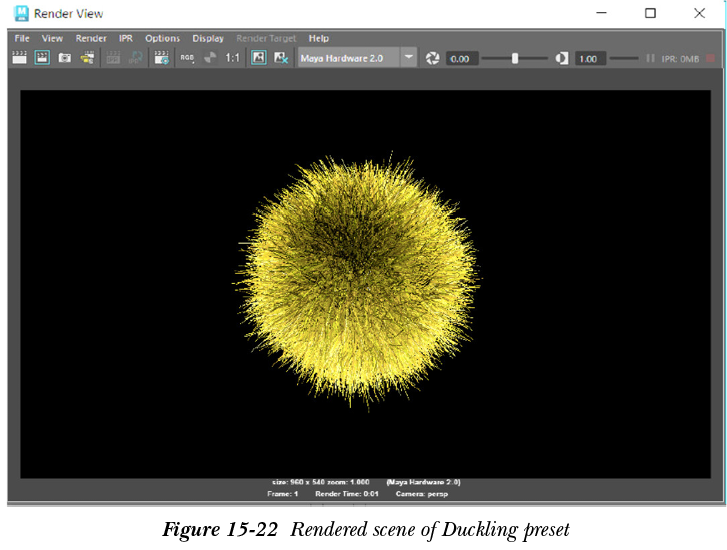Open the IPR menu
Viewport: 727px width, 550px height.
[x=126, y=38]
